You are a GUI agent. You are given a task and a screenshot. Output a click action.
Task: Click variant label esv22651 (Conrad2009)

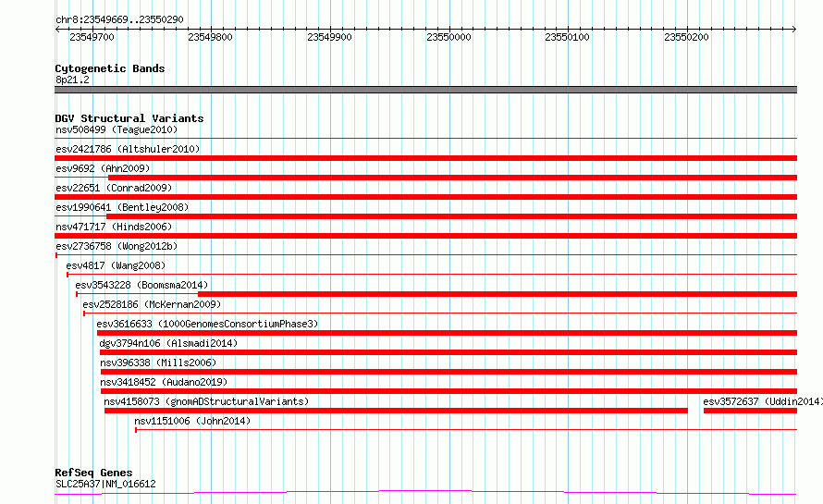[x=114, y=188]
